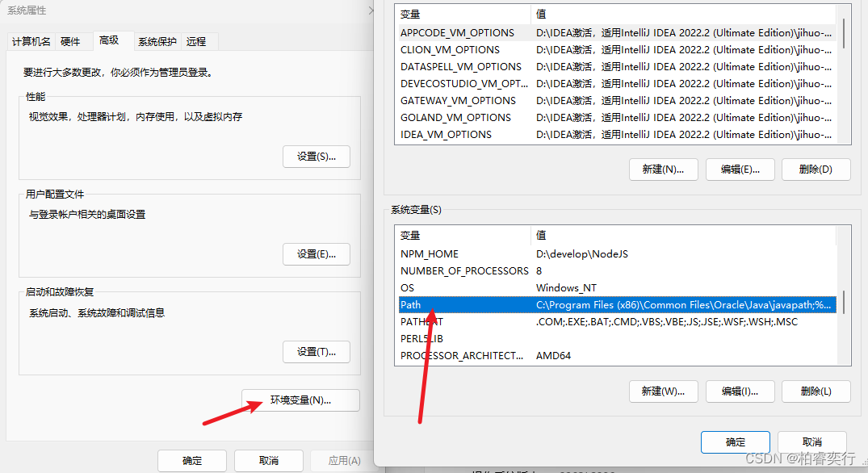
Task: Click 编辑(E) for user variables
Action: 740,170
